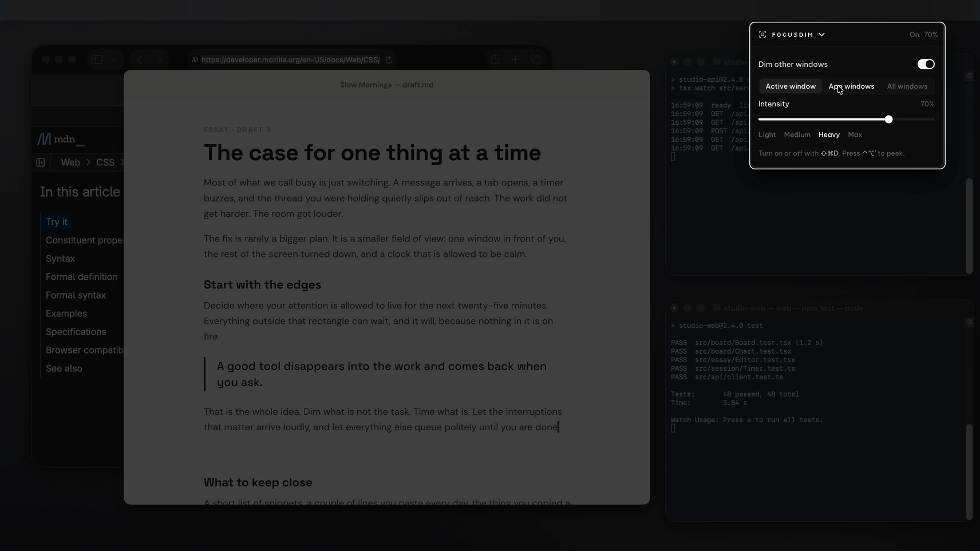
Task: Choose the Light intensity preset
Action: 767,135
